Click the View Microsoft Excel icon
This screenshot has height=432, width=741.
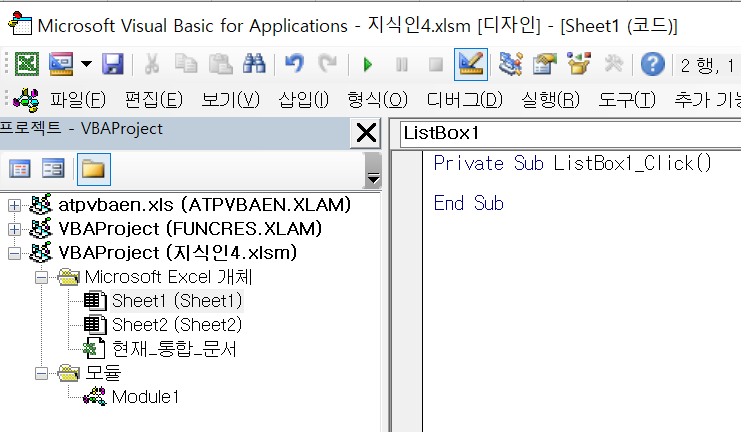pyautogui.click(x=27, y=64)
